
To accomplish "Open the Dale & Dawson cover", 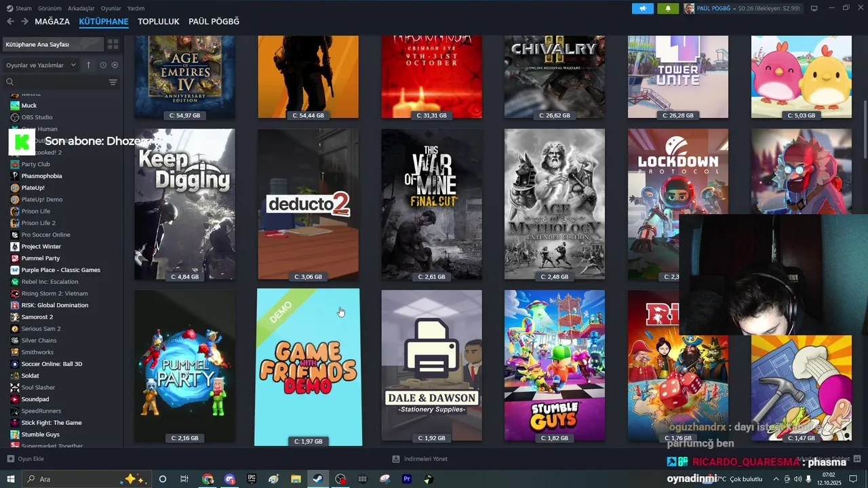I will 432,366.
